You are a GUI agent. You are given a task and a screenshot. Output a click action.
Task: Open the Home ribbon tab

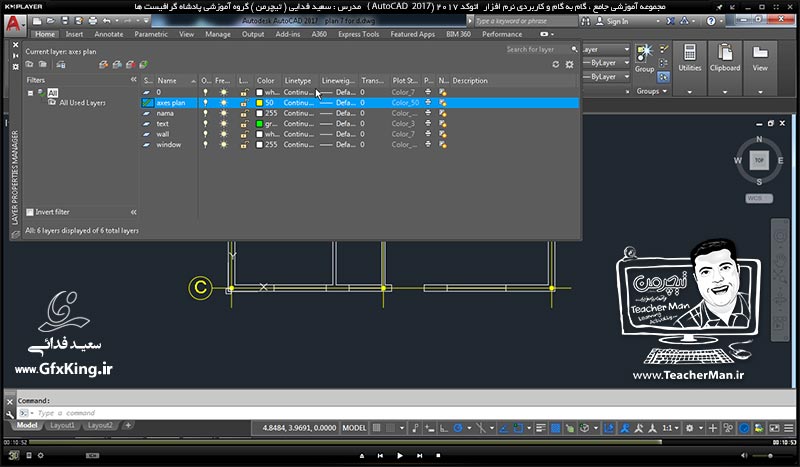[x=45, y=34]
